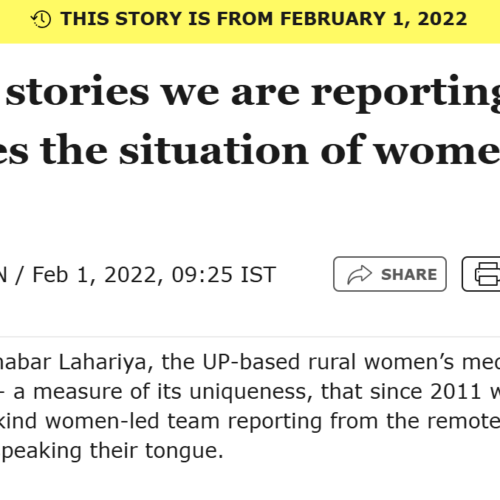This screenshot has width=500, height=500.
Task: Select the banner text 'THIS STORY IS FROM'
Action: [x=167, y=19]
